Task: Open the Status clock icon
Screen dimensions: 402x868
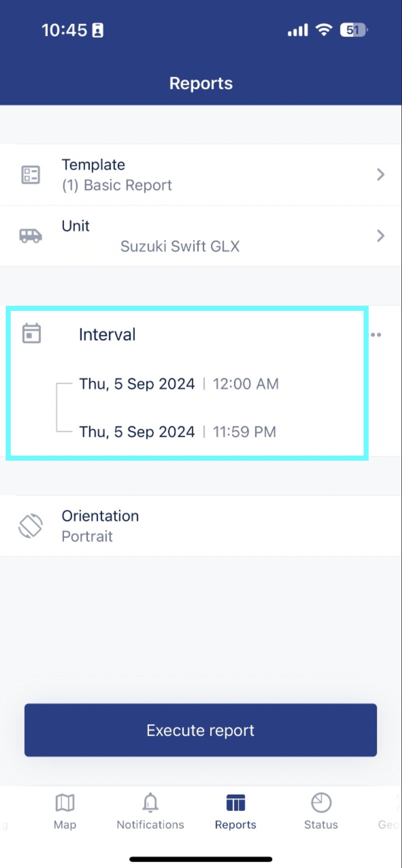Action: (x=321, y=802)
